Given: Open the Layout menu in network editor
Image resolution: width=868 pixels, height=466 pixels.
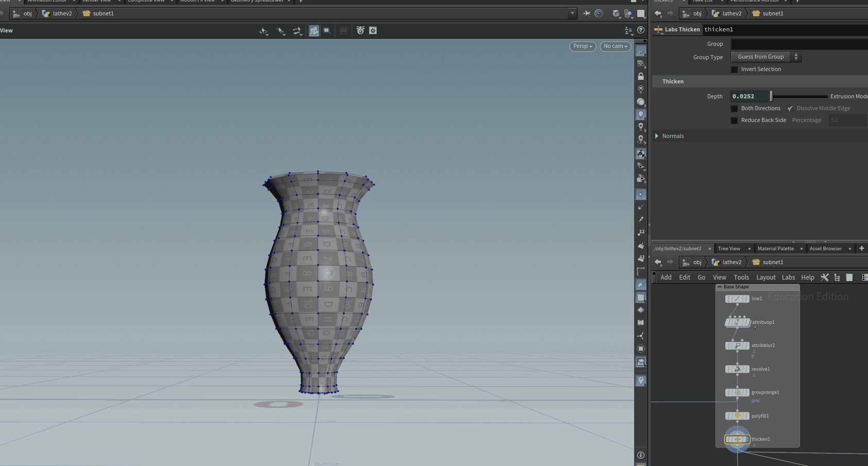Looking at the screenshot, I should coord(766,277).
